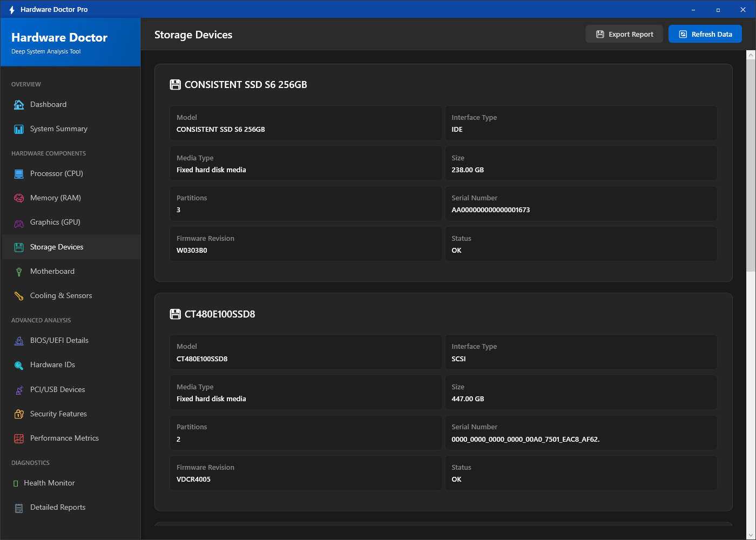Screen dimensions: 756x540
Task: Export the storage report
Action: point(624,34)
